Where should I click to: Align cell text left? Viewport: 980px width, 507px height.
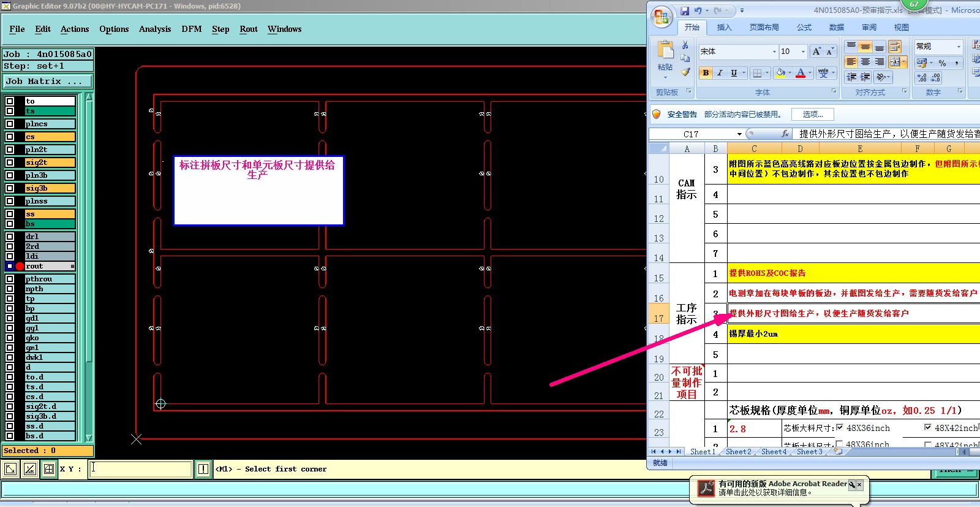[851, 62]
